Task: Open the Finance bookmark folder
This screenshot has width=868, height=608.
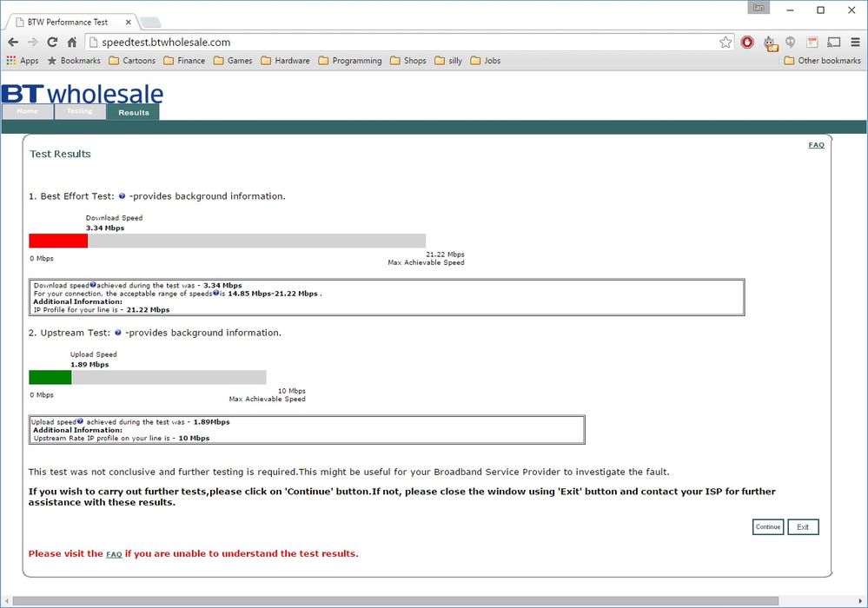Action: [x=184, y=60]
